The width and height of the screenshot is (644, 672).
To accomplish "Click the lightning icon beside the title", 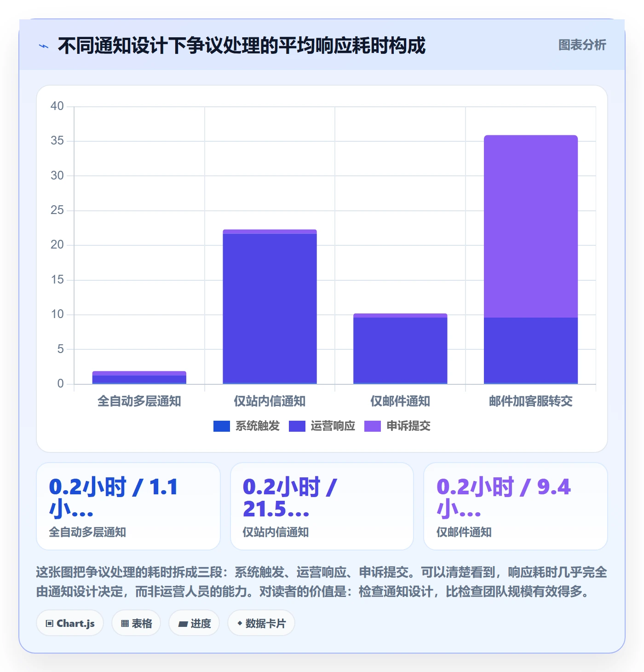I will [x=44, y=46].
